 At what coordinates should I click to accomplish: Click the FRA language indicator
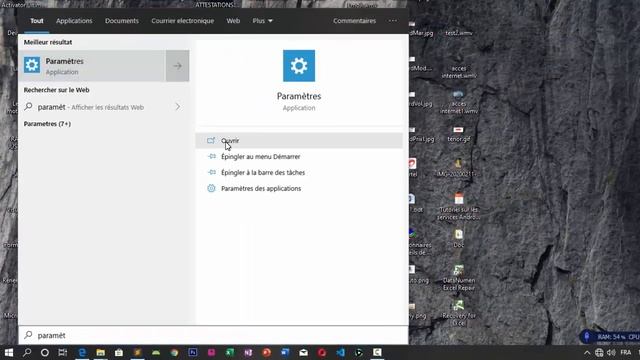[x=626, y=353]
